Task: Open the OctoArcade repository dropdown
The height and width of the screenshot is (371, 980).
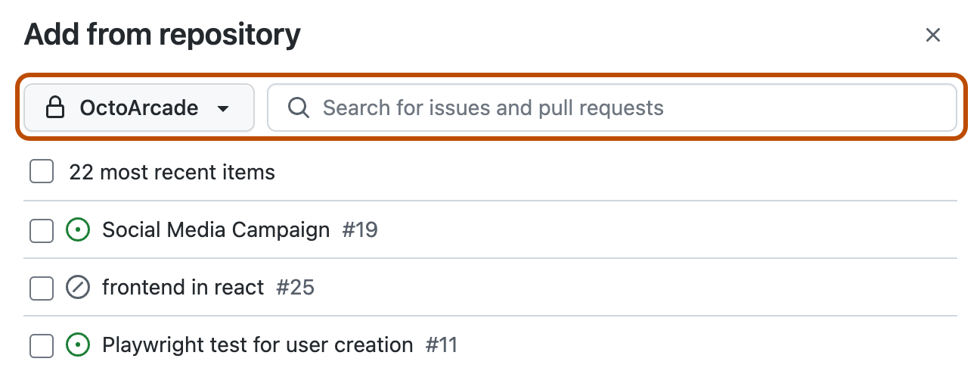Action: click(x=139, y=108)
